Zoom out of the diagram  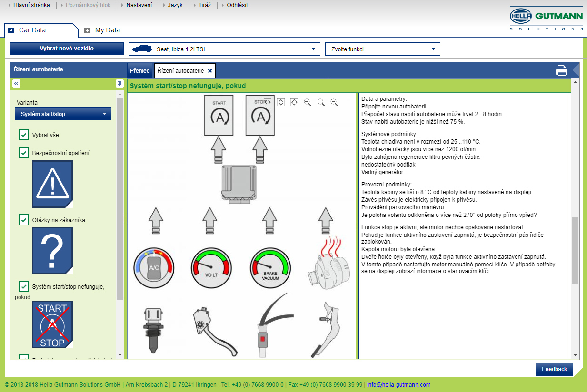tap(334, 102)
